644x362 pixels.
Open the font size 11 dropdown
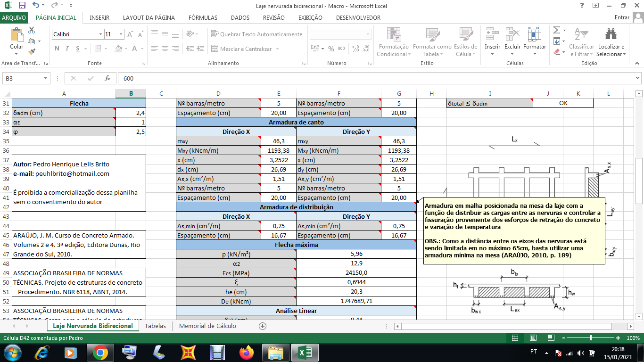121,34
